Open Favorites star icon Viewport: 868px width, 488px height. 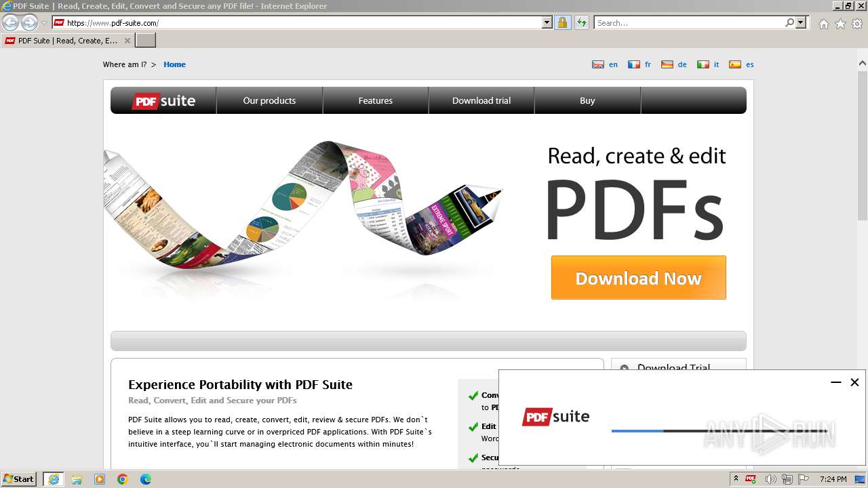pos(840,24)
